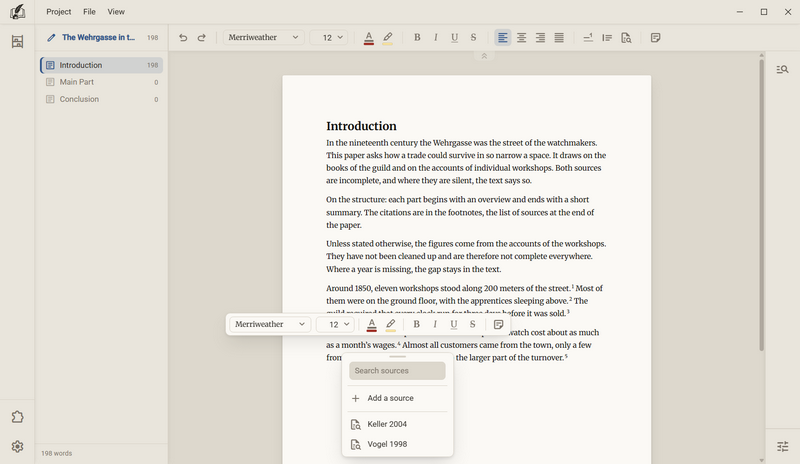The width and height of the screenshot is (800, 464).
Task: Open the Main Part section
Action: click(102, 82)
